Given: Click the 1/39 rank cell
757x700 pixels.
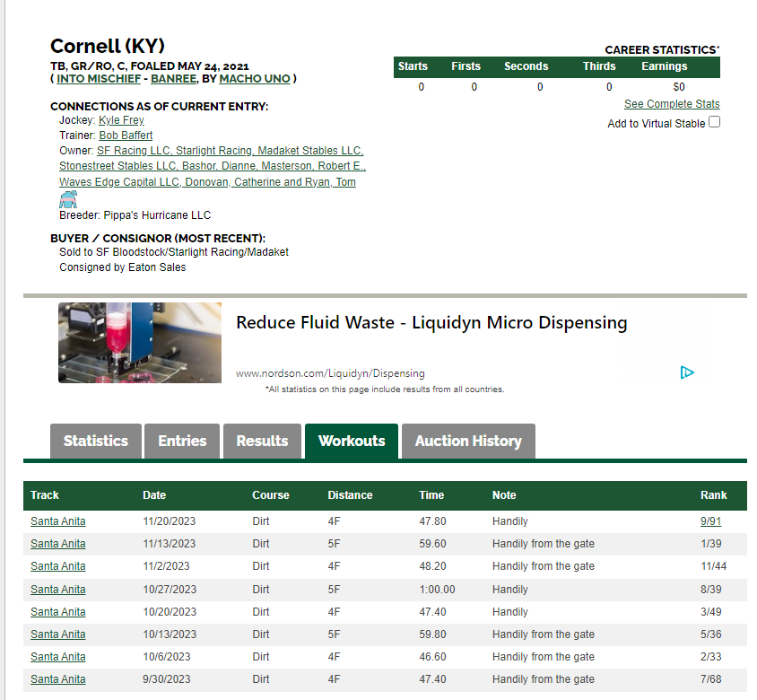Looking at the screenshot, I should click(x=710, y=544).
